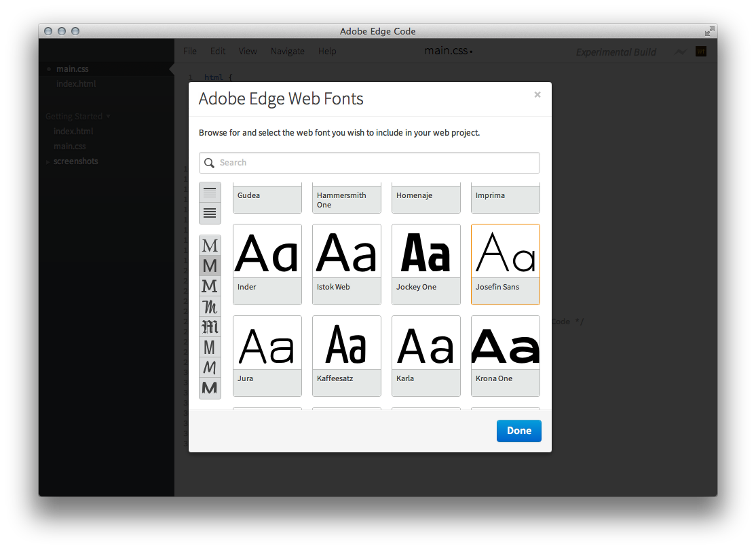This screenshot has height=550, width=756.
Task: Click inside the font Search field
Action: 369,163
